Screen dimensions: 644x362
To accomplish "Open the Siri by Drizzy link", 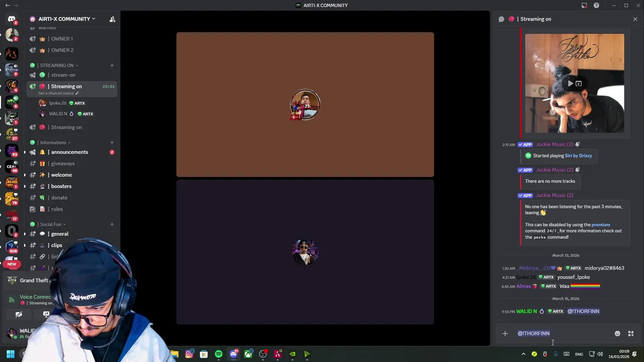I will pyautogui.click(x=578, y=156).
